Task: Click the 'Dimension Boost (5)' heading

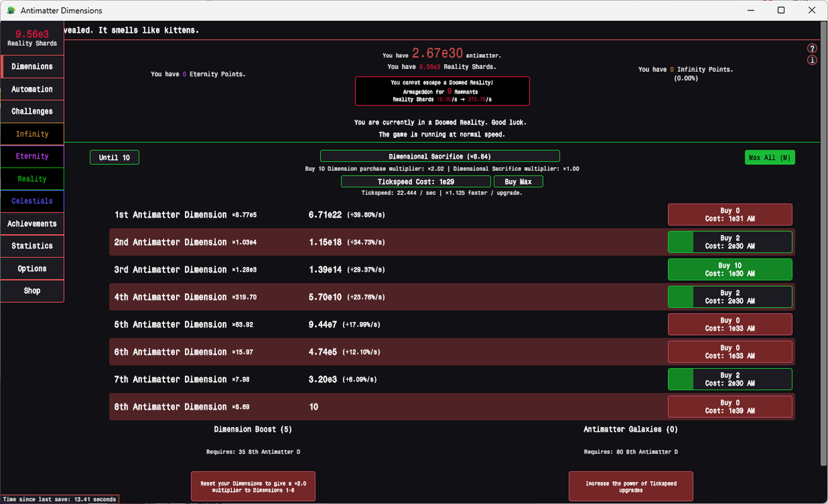Action: (253, 429)
